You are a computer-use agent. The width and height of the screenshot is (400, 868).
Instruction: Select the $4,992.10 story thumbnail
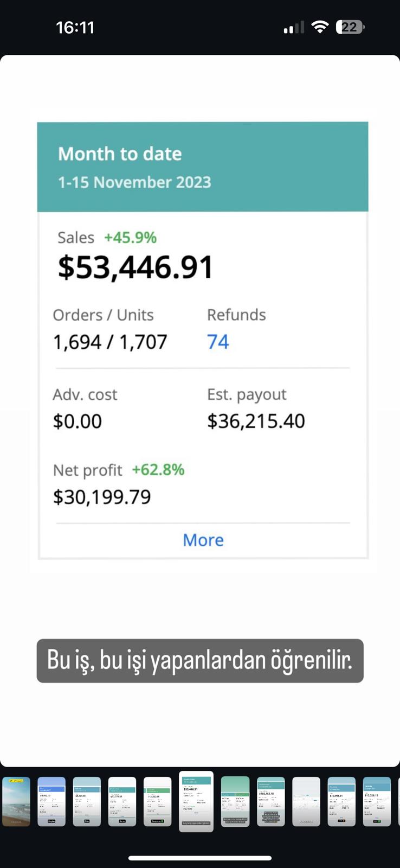(x=51, y=802)
